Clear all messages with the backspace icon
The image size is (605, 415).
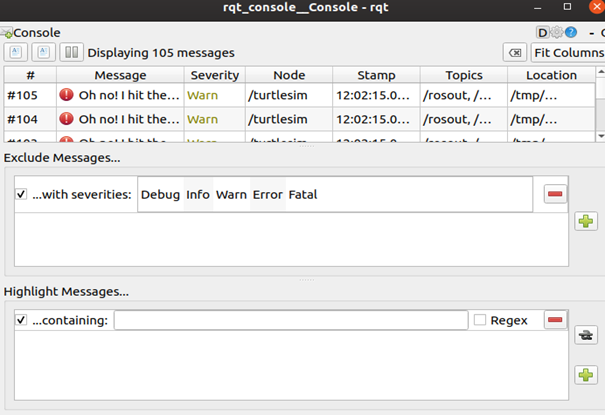tap(513, 52)
